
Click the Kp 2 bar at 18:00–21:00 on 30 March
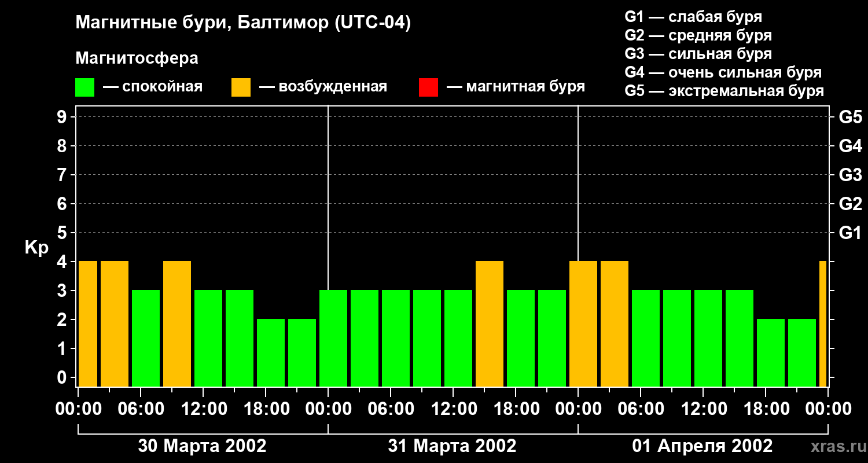pos(271,353)
